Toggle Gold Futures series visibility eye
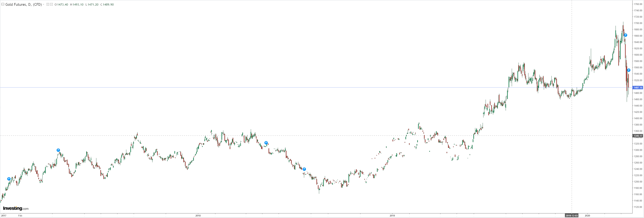The image size is (644, 218). click(48, 4)
